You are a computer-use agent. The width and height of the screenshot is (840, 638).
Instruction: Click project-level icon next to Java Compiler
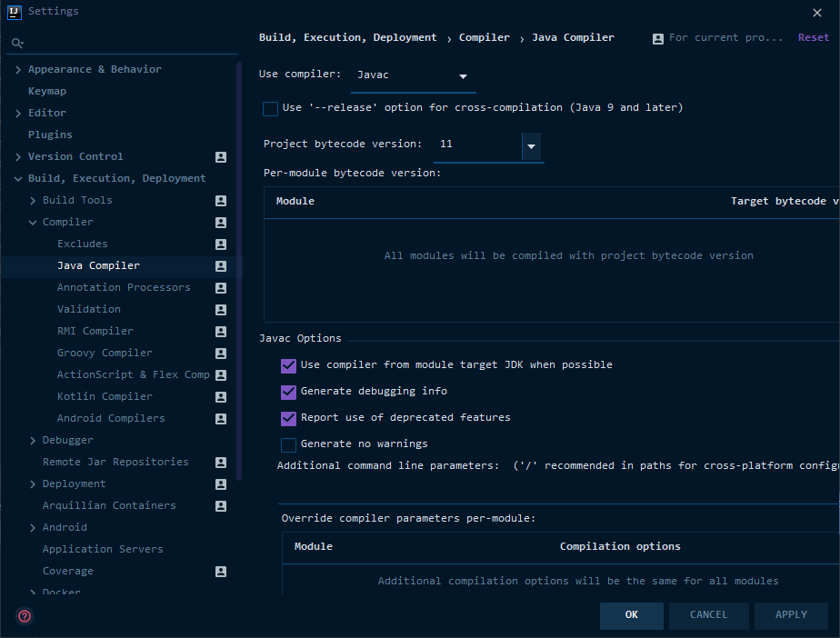221,266
